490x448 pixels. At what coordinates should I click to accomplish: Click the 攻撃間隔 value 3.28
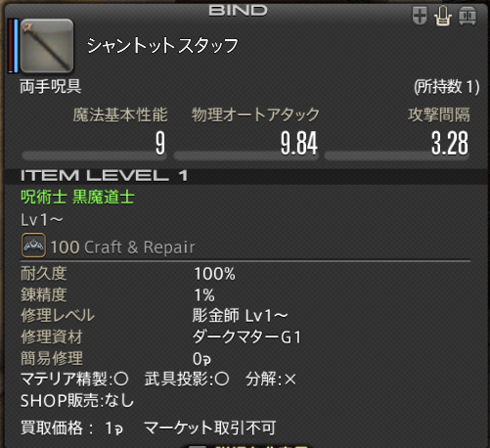(x=450, y=143)
